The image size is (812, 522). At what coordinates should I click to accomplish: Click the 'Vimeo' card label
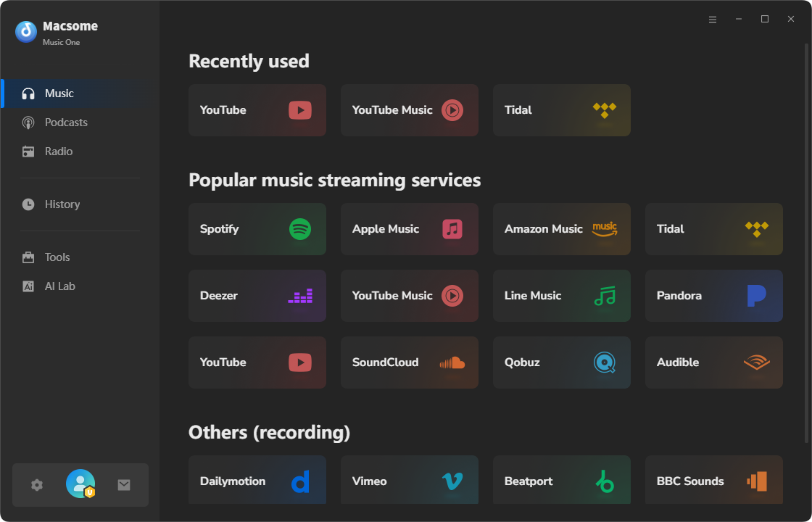369,481
